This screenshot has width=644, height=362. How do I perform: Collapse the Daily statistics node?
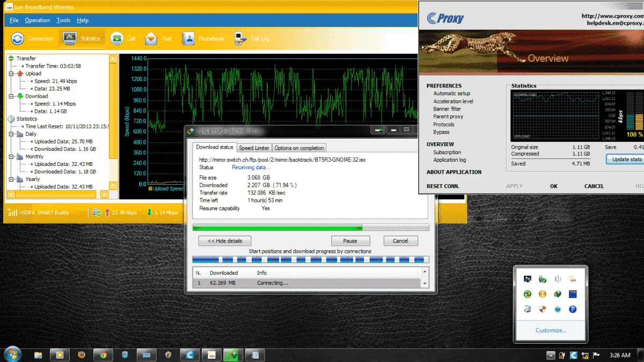pyautogui.click(x=11, y=134)
